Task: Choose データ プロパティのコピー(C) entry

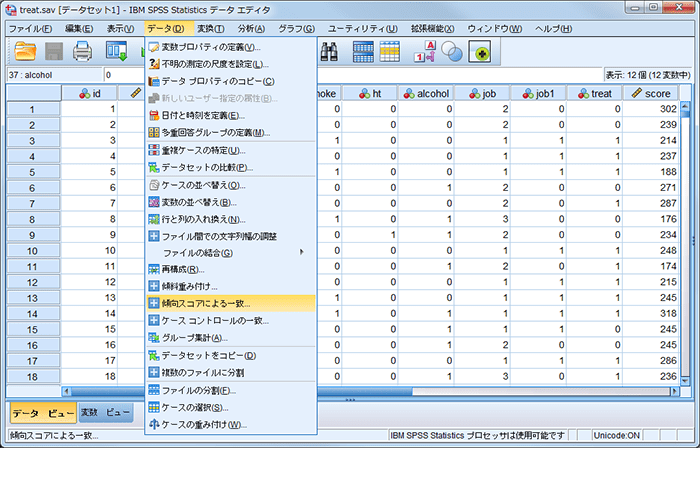Action: pyautogui.click(x=231, y=81)
